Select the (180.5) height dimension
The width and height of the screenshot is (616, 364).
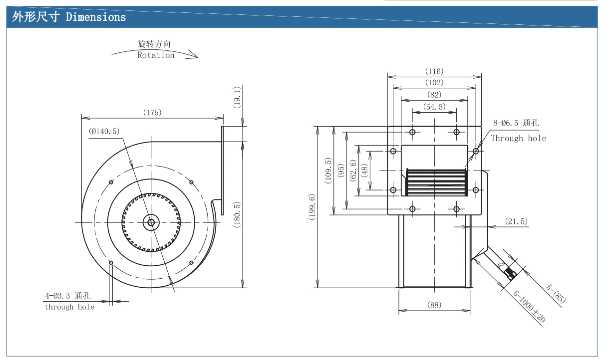[238, 215]
